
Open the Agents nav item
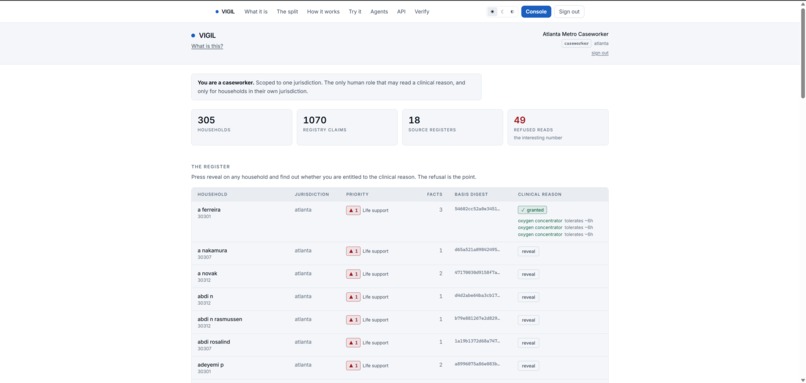pos(379,12)
